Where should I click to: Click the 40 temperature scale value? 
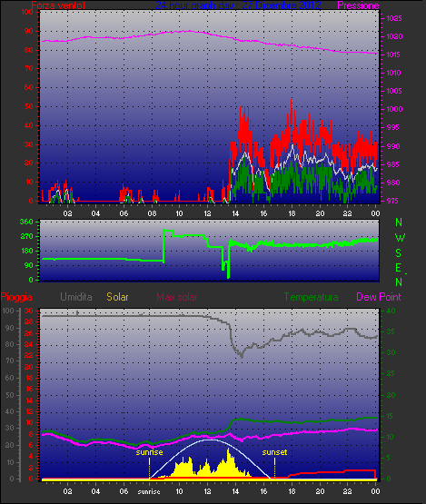(391, 311)
